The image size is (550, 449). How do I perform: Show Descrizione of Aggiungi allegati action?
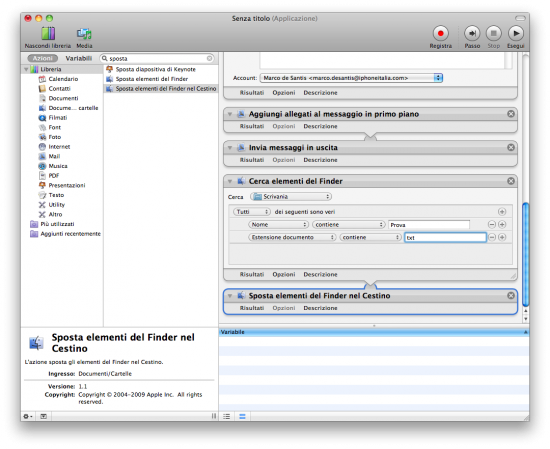tap(320, 126)
